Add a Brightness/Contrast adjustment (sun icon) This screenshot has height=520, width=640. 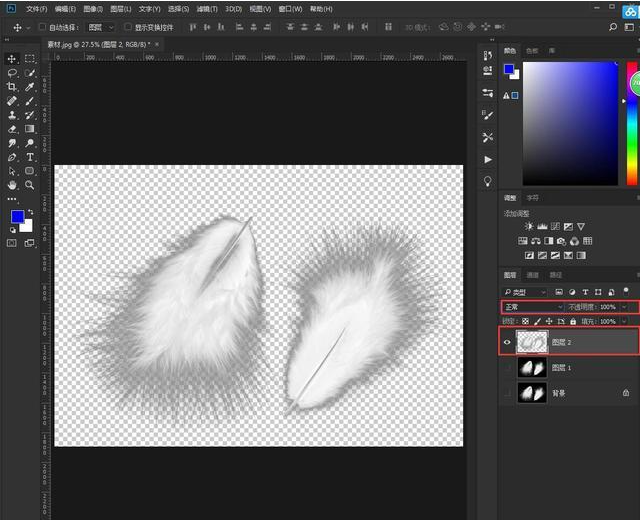pos(528,227)
